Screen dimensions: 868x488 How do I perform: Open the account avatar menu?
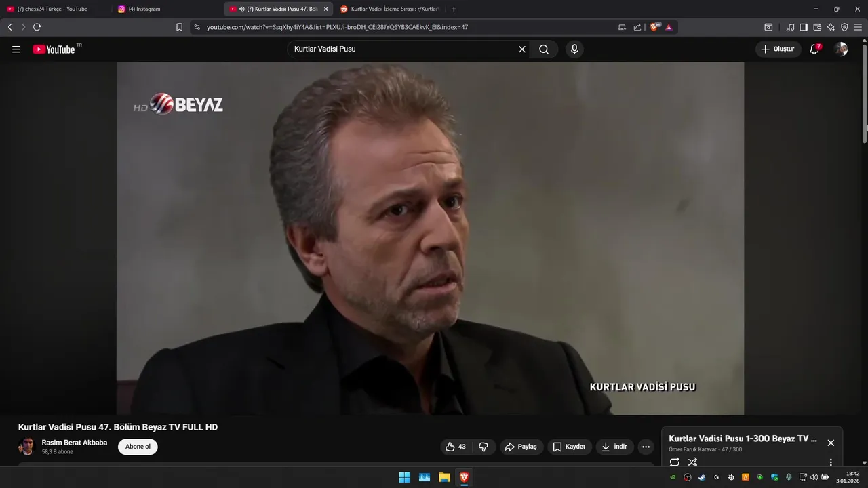point(841,49)
